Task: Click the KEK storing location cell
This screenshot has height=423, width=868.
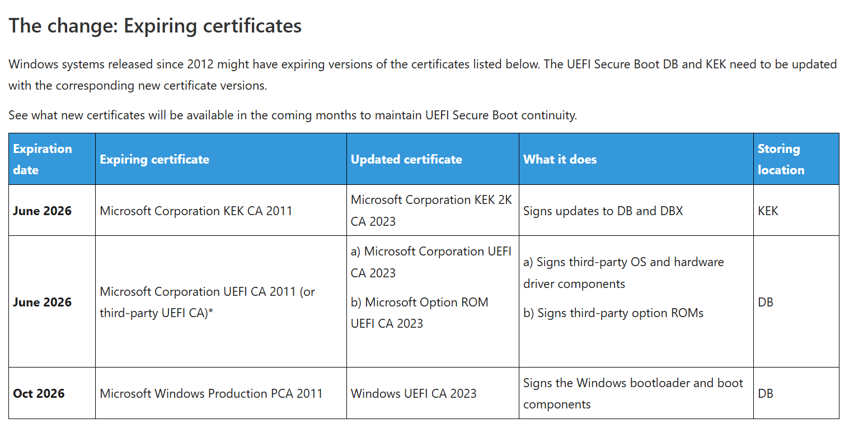Action: [x=768, y=211]
